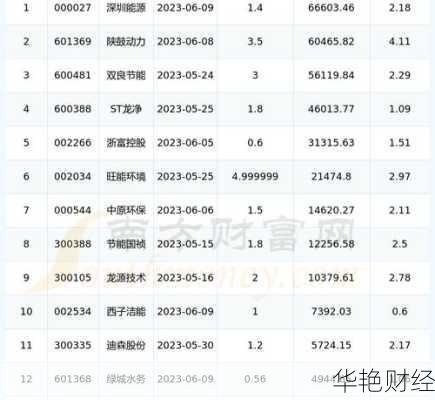Click the stock name 双良节能

click(x=126, y=75)
